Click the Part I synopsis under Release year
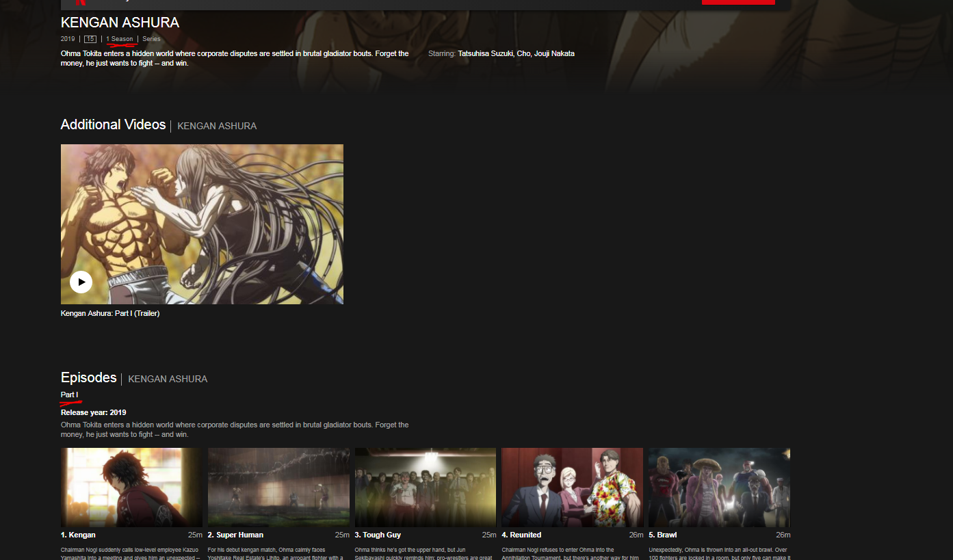The width and height of the screenshot is (953, 560). [235, 429]
